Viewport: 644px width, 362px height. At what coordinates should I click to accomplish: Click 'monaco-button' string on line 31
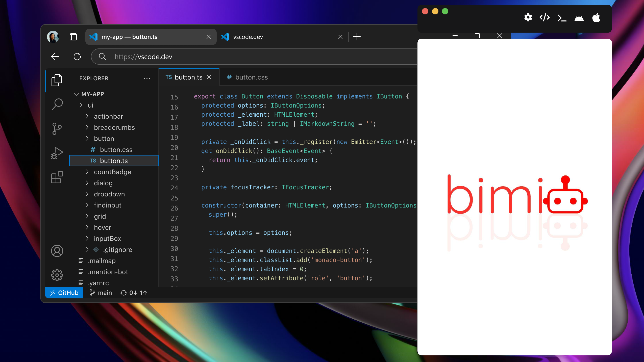click(338, 260)
